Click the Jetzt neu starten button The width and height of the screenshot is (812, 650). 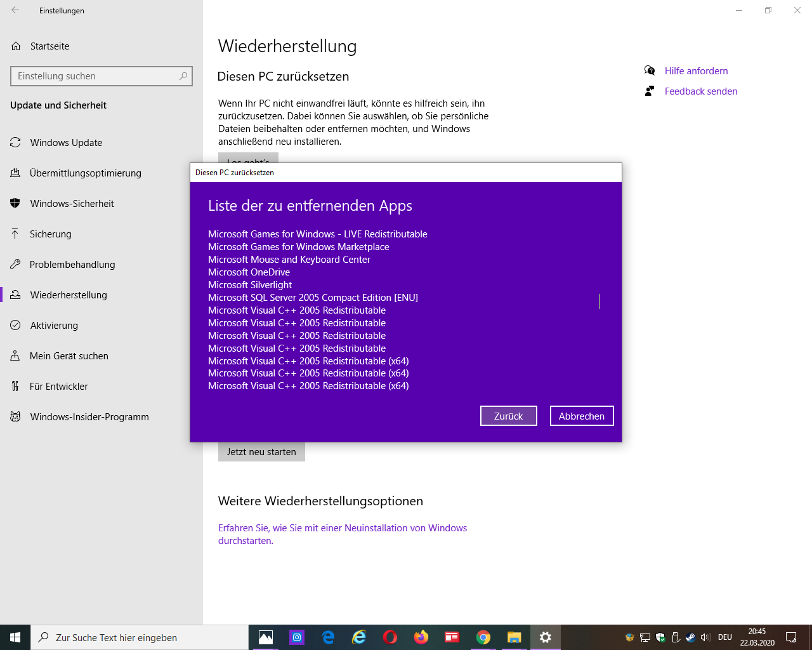[x=261, y=452]
